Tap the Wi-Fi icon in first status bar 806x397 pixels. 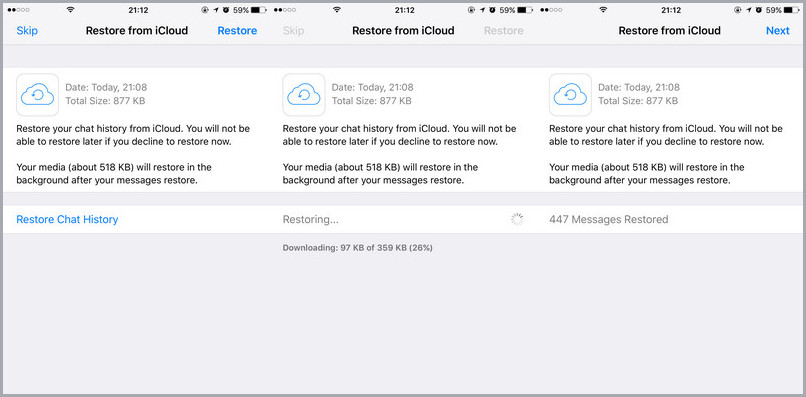point(70,9)
